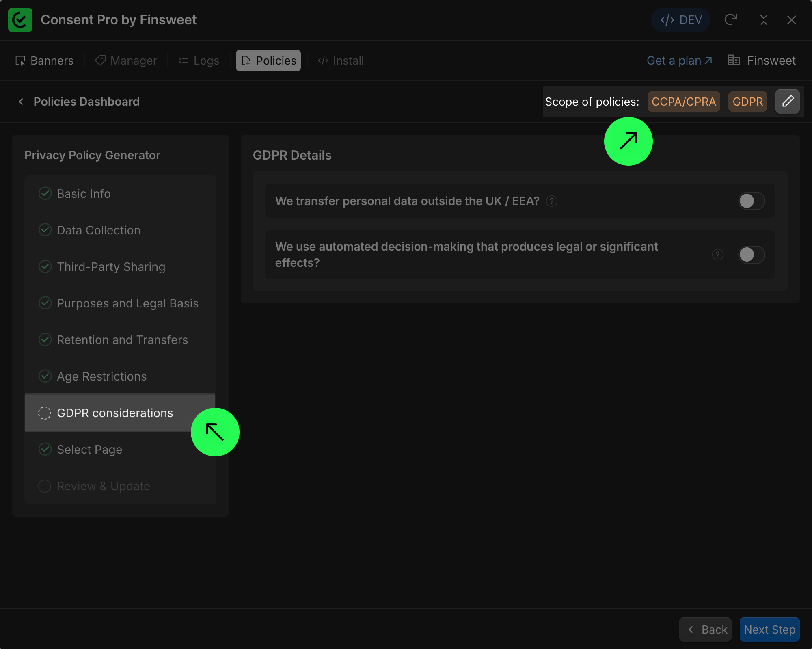Image resolution: width=812 pixels, height=649 pixels.
Task: Open the Age Restrictions step
Action: coord(120,376)
